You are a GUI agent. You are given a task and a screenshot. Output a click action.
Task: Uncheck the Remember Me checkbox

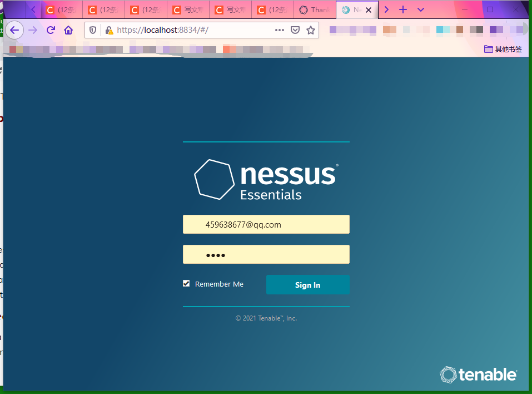(x=186, y=283)
